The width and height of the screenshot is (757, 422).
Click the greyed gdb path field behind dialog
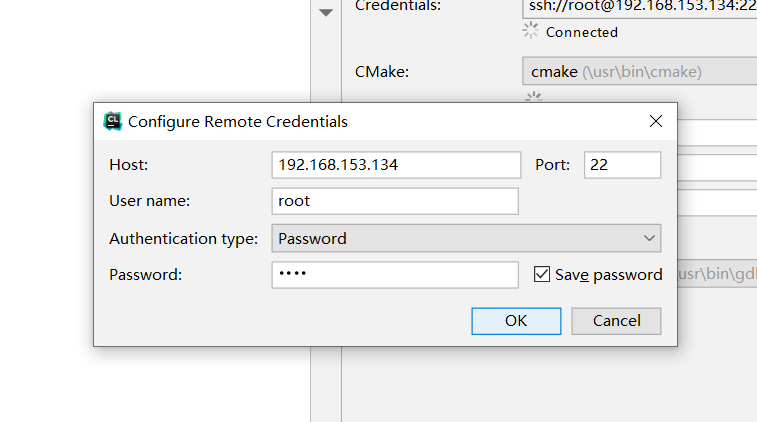715,274
